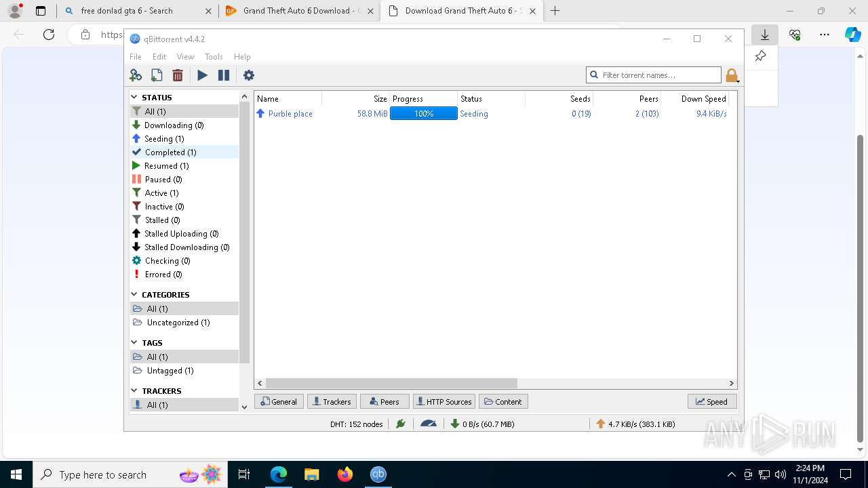Open the Content properties tab
868x488 pixels.
pos(503,401)
